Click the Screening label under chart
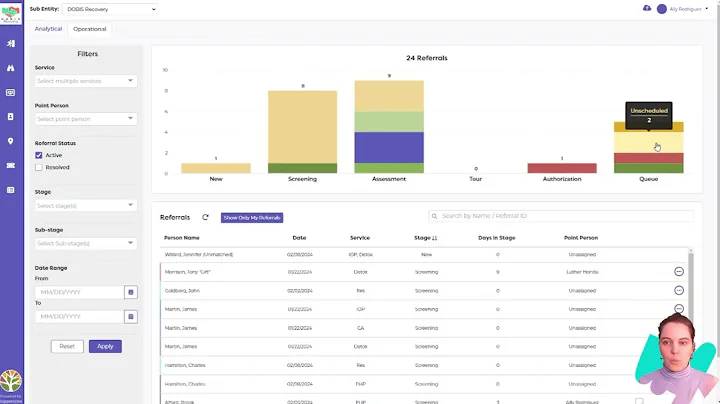Screen dimensions: 720x404 [x=303, y=179]
